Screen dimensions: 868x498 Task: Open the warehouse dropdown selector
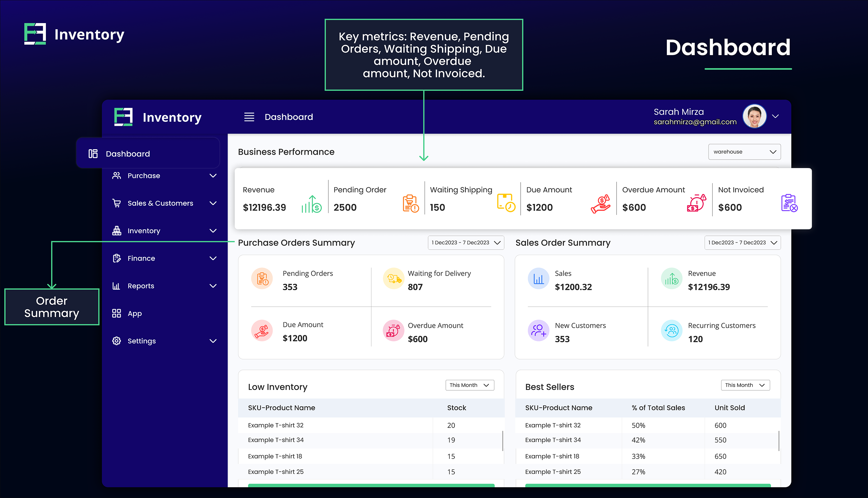click(744, 151)
